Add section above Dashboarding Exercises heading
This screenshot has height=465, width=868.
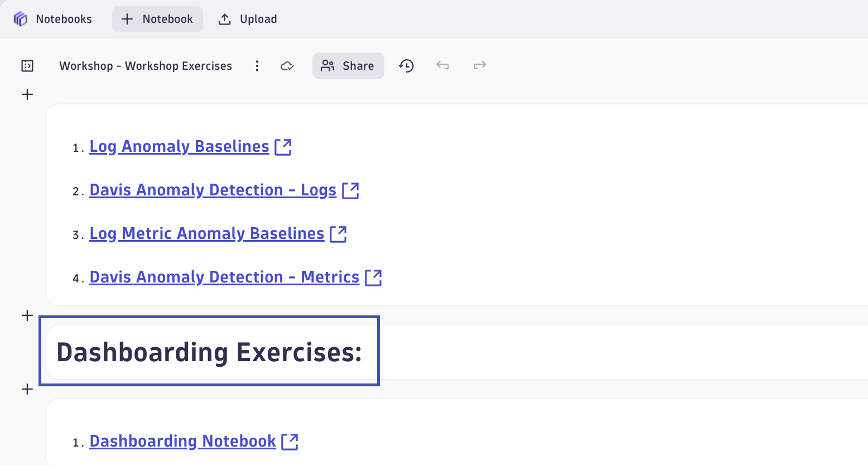(27, 315)
